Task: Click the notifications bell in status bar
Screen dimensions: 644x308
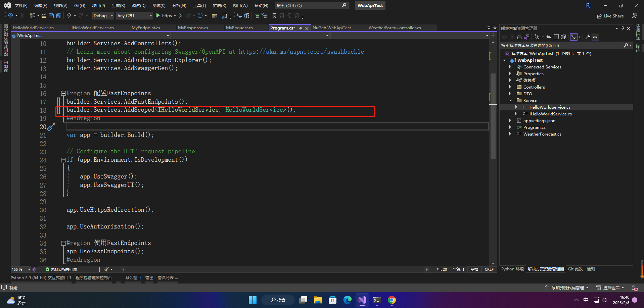Action: (x=634, y=288)
